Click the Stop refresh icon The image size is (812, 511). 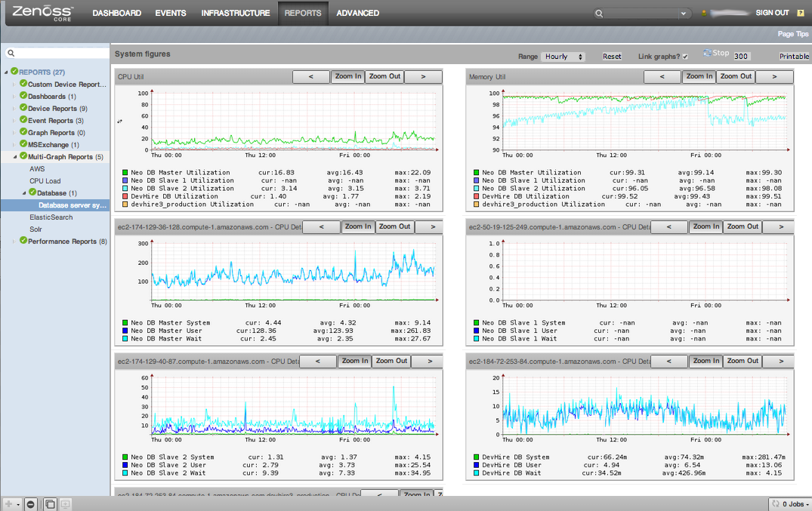click(x=707, y=53)
